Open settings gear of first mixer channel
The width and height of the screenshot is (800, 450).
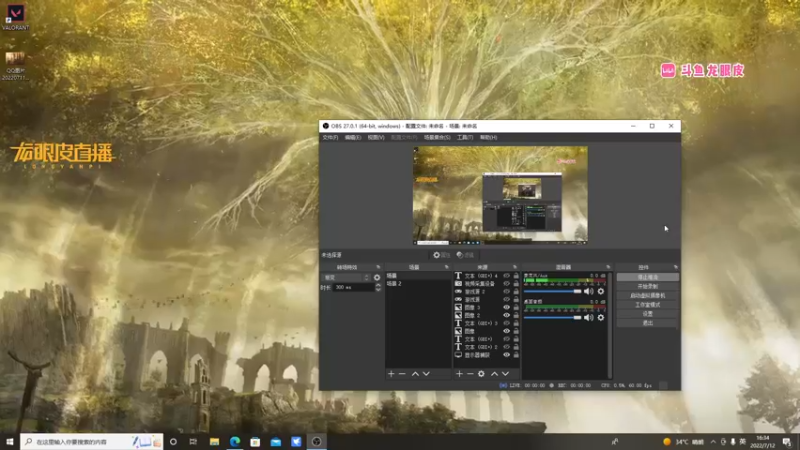pos(601,291)
